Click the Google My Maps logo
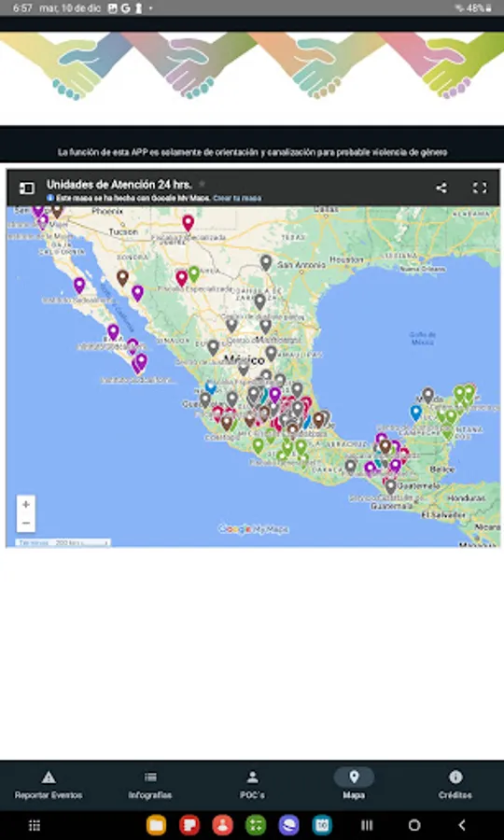 pos(253,529)
